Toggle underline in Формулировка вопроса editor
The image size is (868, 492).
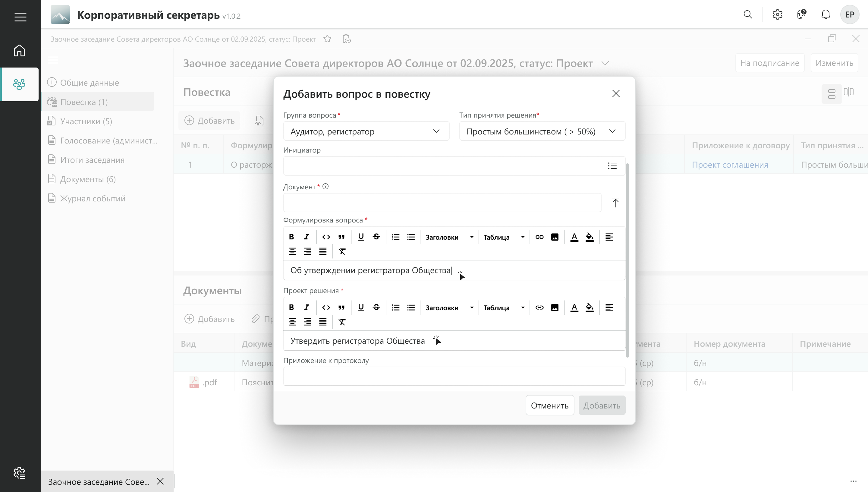[361, 237]
